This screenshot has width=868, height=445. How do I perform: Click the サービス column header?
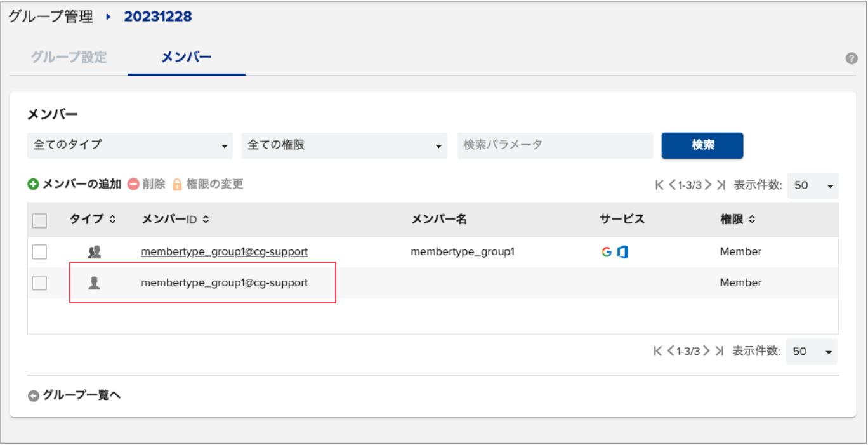click(x=622, y=220)
